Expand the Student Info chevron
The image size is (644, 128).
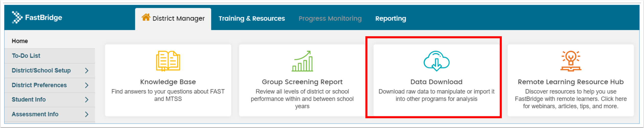pos(87,100)
